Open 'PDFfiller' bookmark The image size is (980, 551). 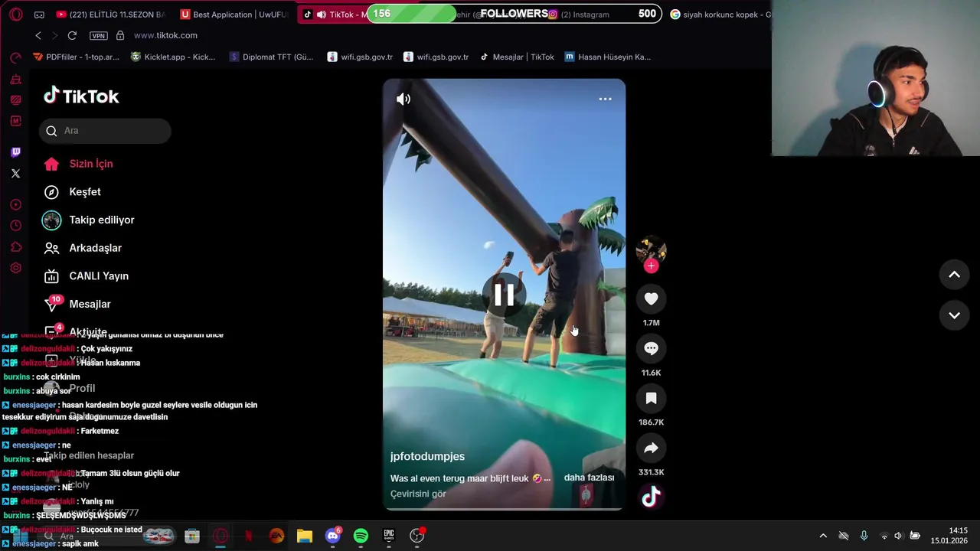(x=76, y=57)
